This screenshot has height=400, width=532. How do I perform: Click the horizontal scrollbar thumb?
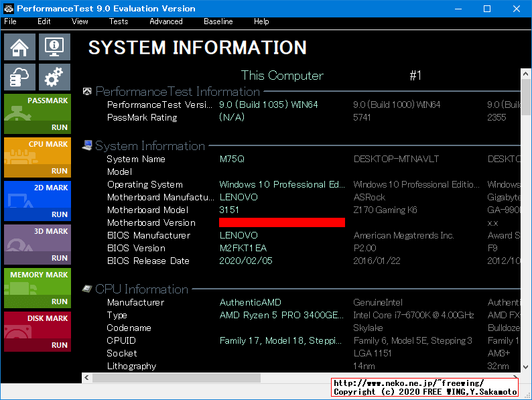click(x=176, y=378)
